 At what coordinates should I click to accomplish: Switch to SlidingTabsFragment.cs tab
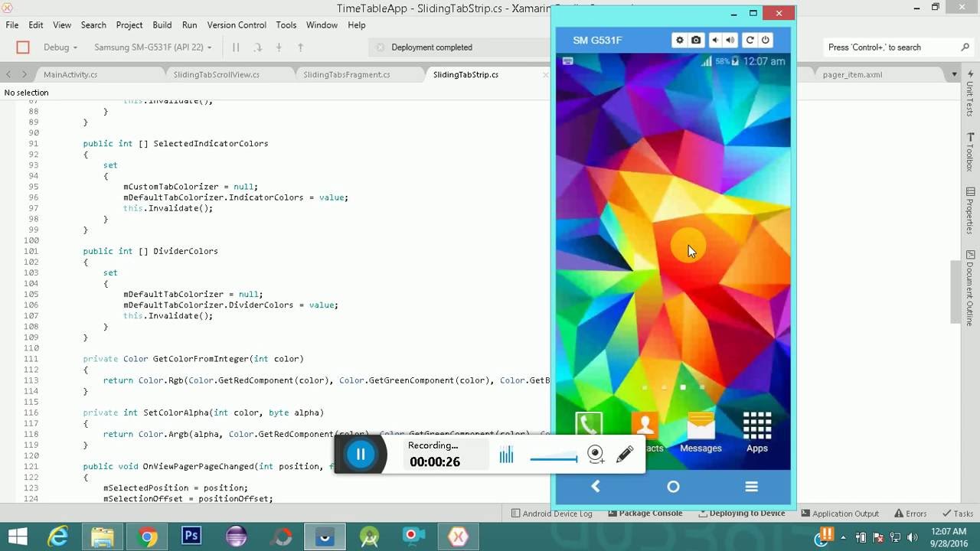(347, 75)
